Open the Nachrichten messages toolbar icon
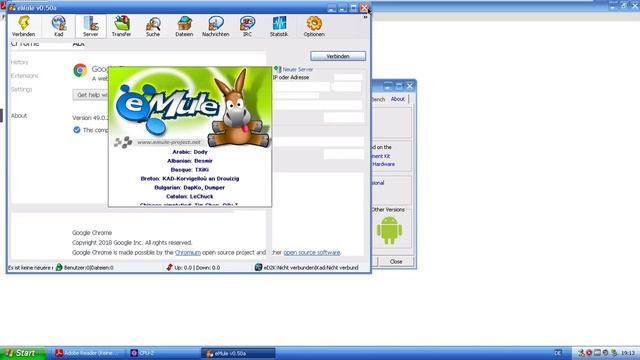Viewport: 640px width, 360px height. coord(216,26)
